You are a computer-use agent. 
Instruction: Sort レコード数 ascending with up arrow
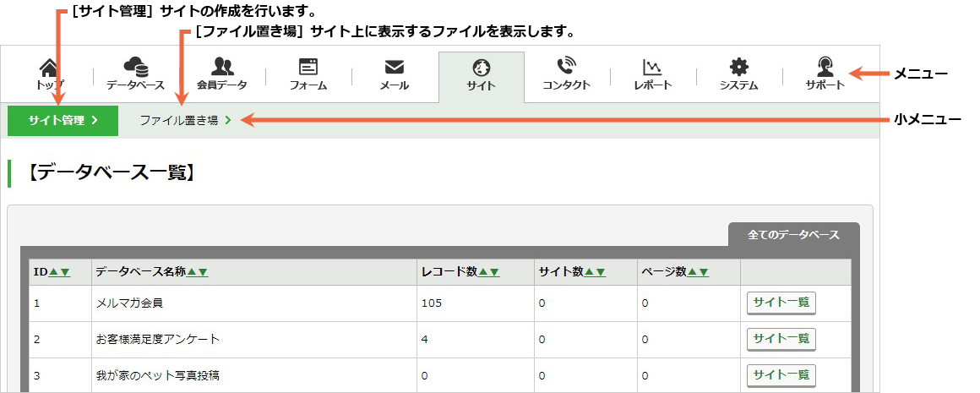coord(482,272)
